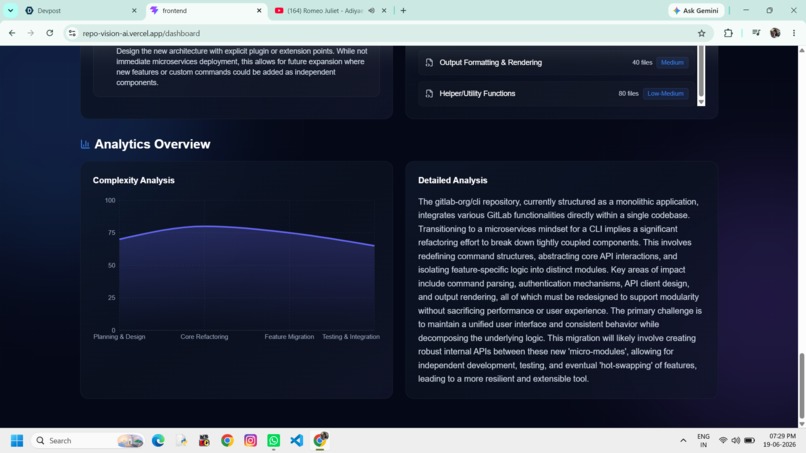The image size is (806, 453).
Task: Click the module list scroll-down arrow
Action: [x=701, y=102]
